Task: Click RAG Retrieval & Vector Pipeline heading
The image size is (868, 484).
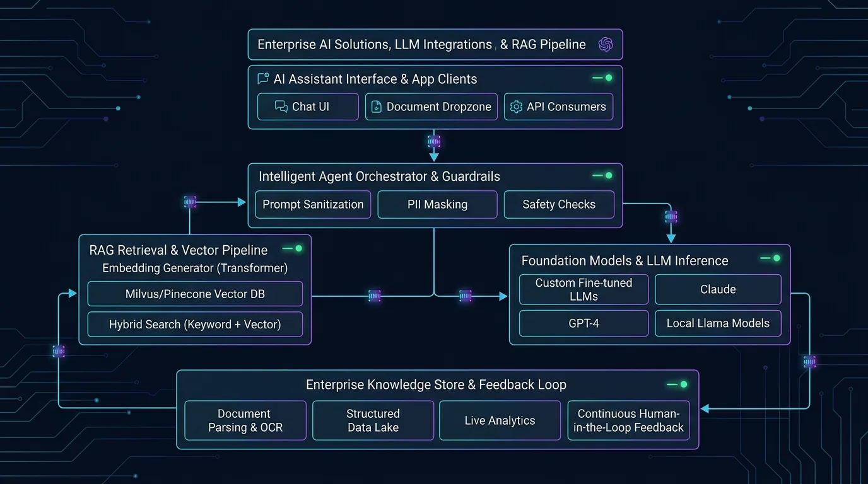Action: point(179,250)
